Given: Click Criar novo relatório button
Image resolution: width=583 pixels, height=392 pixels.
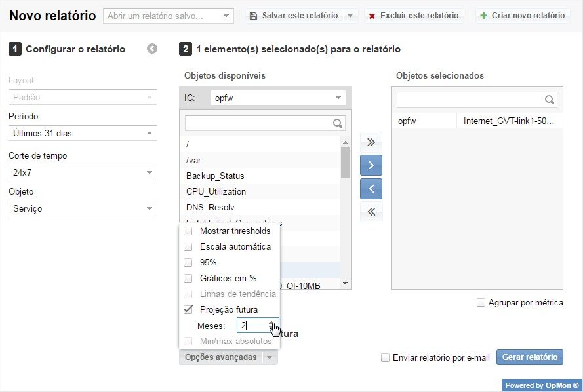Looking at the screenshot, I should [x=523, y=16].
